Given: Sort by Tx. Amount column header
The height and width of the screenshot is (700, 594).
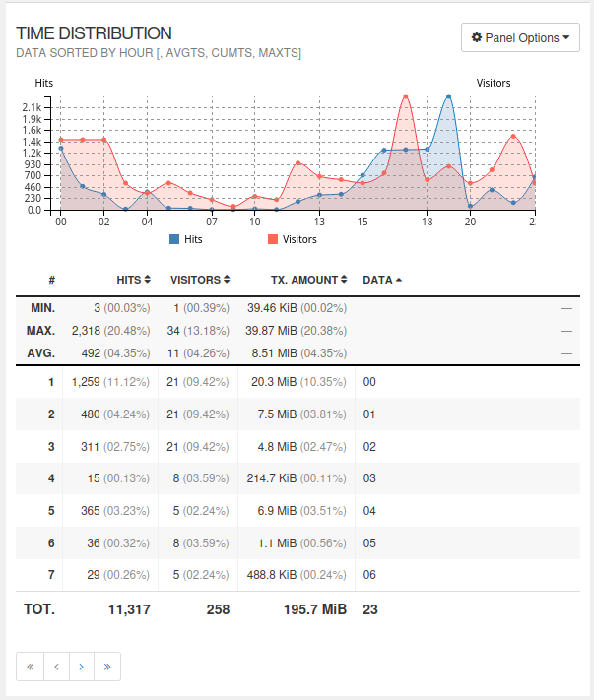Looking at the screenshot, I should (x=296, y=280).
